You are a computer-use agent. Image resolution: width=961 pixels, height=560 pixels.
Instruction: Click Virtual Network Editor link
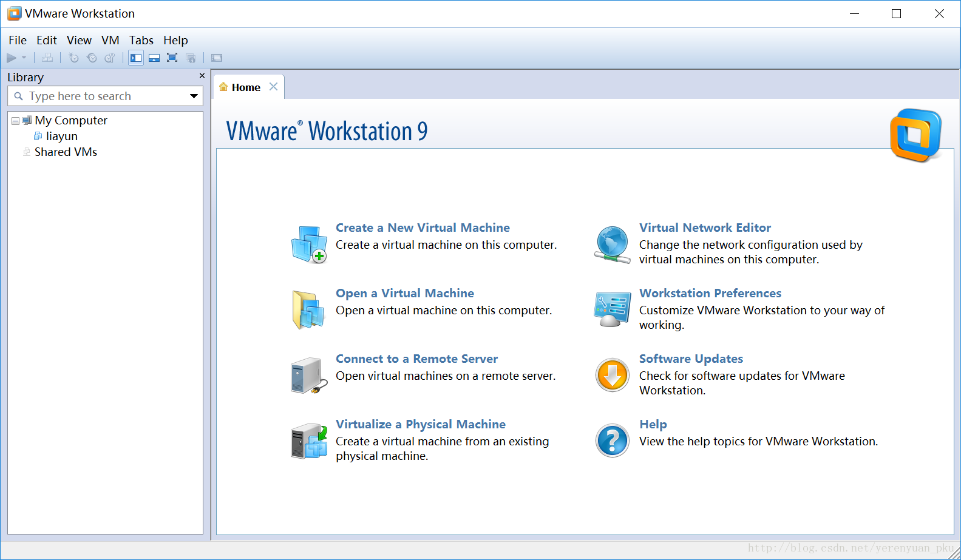tap(705, 228)
